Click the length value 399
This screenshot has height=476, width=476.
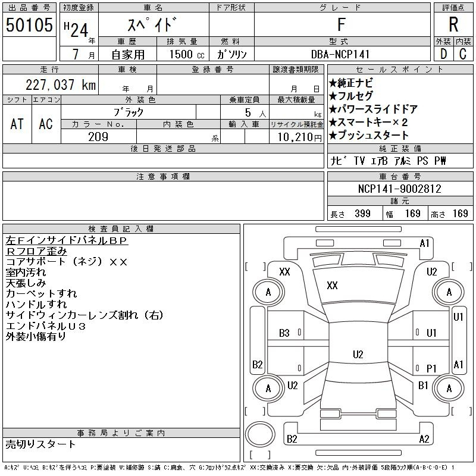click(362, 214)
